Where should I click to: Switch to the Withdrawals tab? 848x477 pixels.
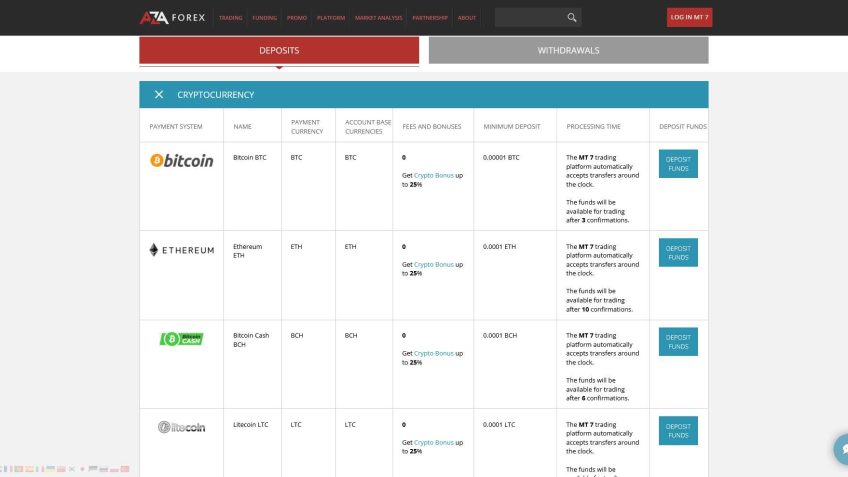pyautogui.click(x=568, y=50)
